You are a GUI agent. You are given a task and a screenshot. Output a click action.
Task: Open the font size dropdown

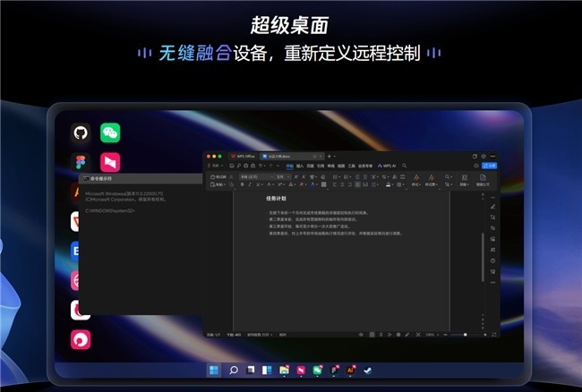pos(288,176)
